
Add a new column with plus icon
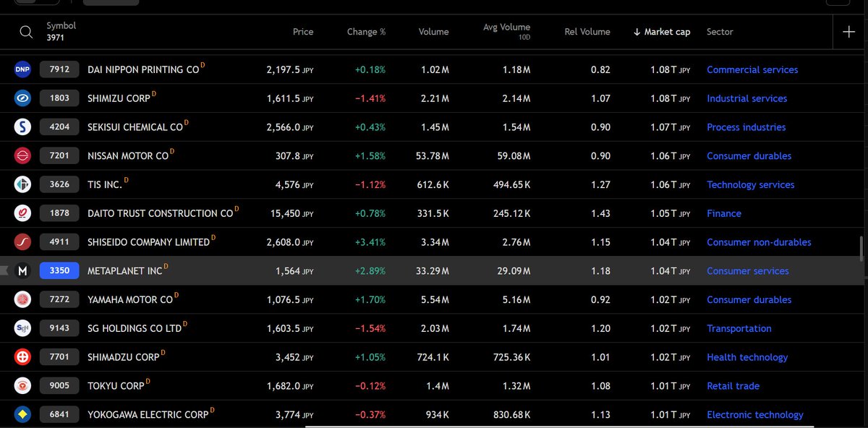(848, 32)
